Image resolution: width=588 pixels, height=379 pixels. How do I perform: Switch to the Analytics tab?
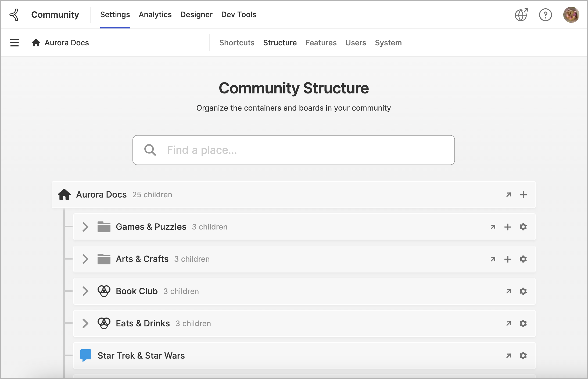click(x=155, y=14)
